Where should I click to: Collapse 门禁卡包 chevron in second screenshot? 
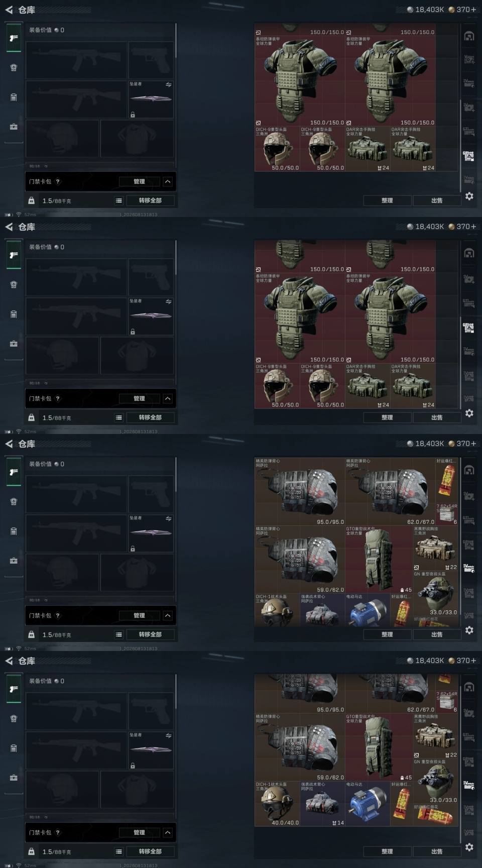(168, 398)
